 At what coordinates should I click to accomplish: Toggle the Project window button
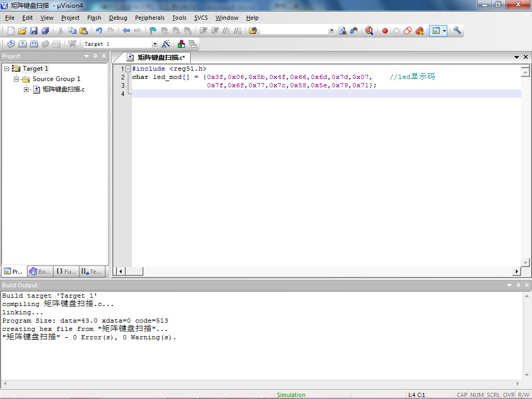pyautogui.click(x=436, y=31)
